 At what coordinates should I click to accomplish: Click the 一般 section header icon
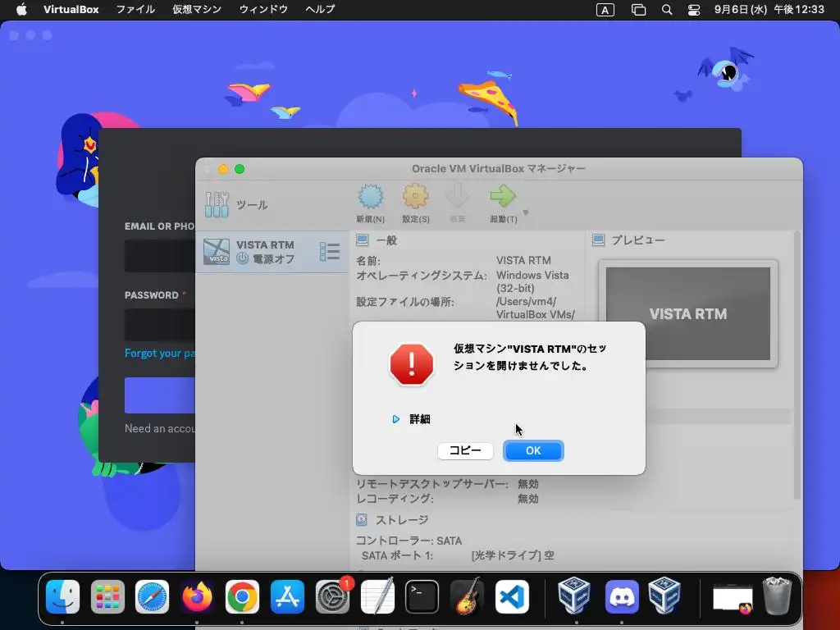point(363,240)
